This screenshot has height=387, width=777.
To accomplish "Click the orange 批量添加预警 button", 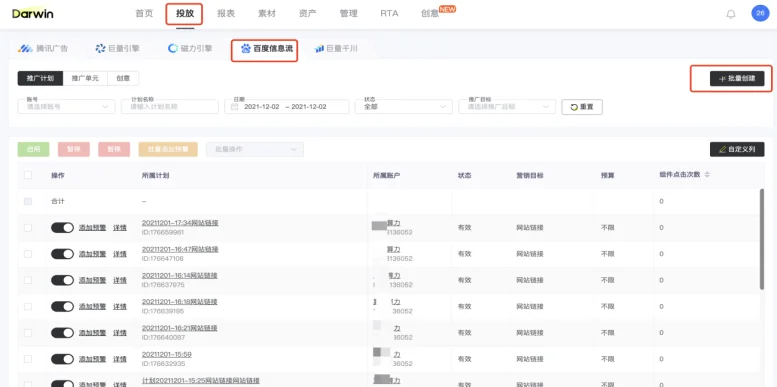I will pyautogui.click(x=168, y=149).
